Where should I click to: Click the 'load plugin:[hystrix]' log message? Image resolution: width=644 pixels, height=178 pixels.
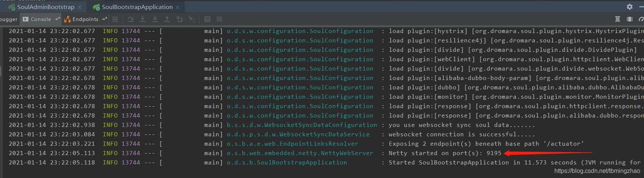coord(516,31)
